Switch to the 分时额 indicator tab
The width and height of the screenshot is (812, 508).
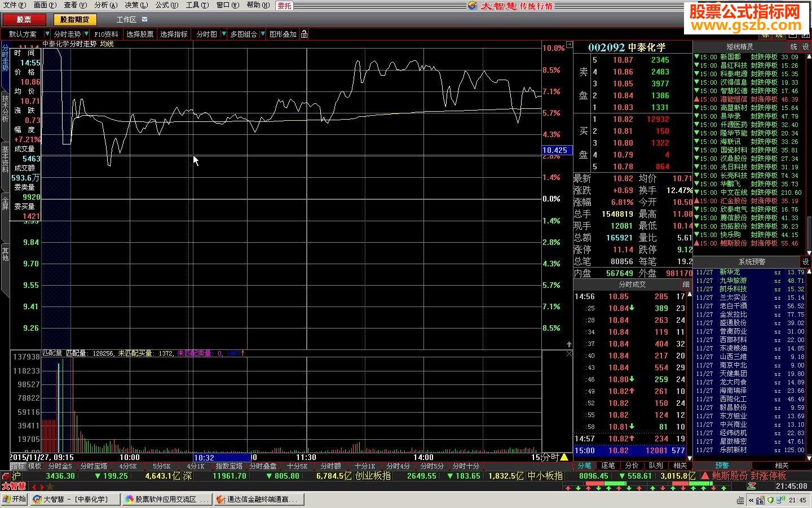coord(330,466)
